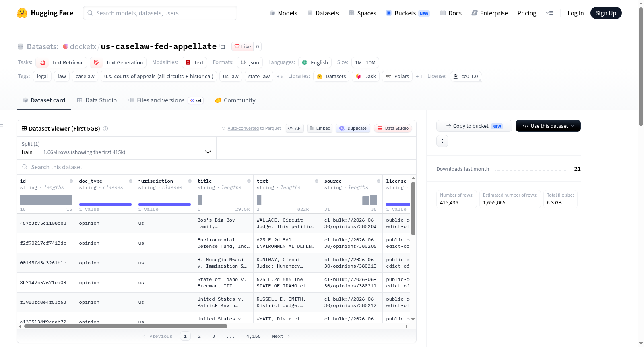
Task: Click the datasets stack icon before 'Datasets:'
Action: click(21, 46)
